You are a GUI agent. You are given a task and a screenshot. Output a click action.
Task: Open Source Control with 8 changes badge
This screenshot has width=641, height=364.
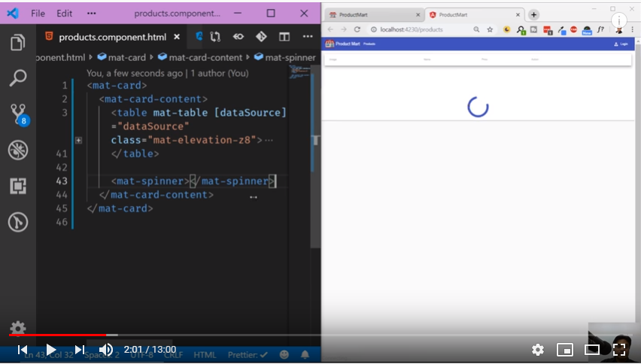point(17,114)
